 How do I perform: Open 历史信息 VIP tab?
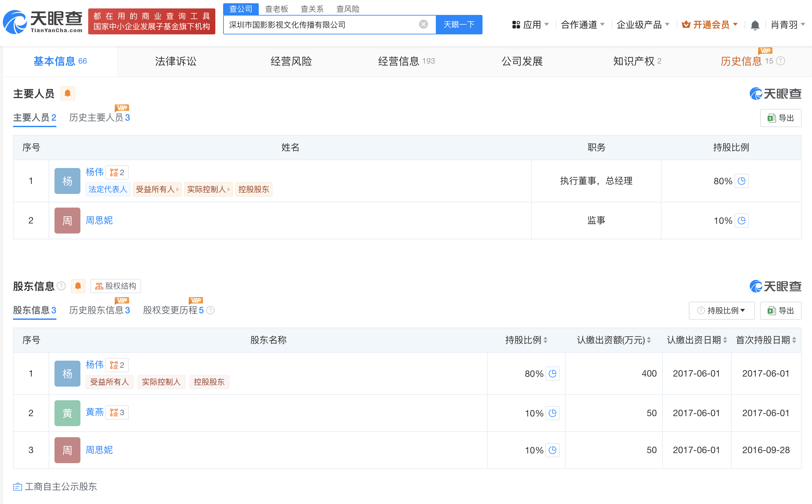coord(746,61)
